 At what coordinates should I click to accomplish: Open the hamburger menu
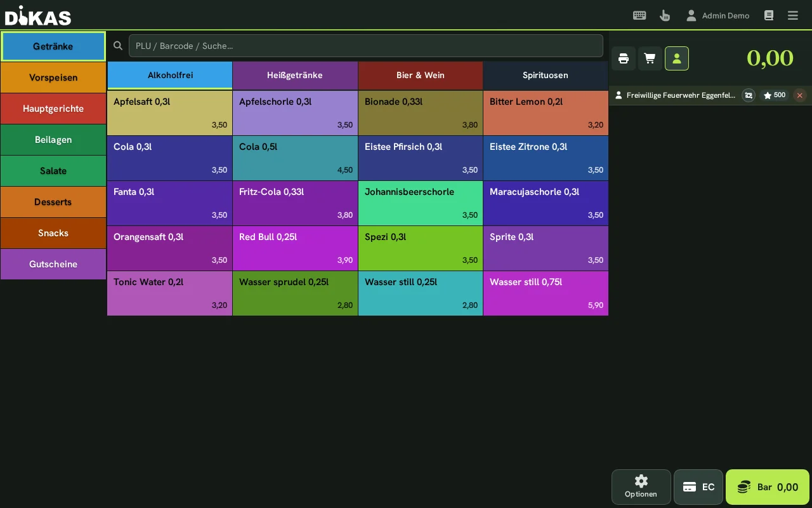(x=793, y=15)
